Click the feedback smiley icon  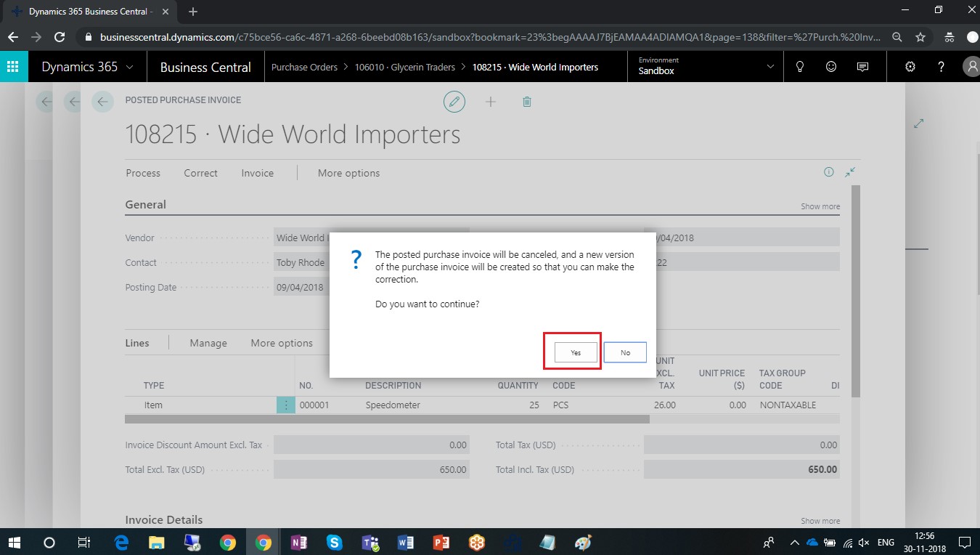point(831,67)
